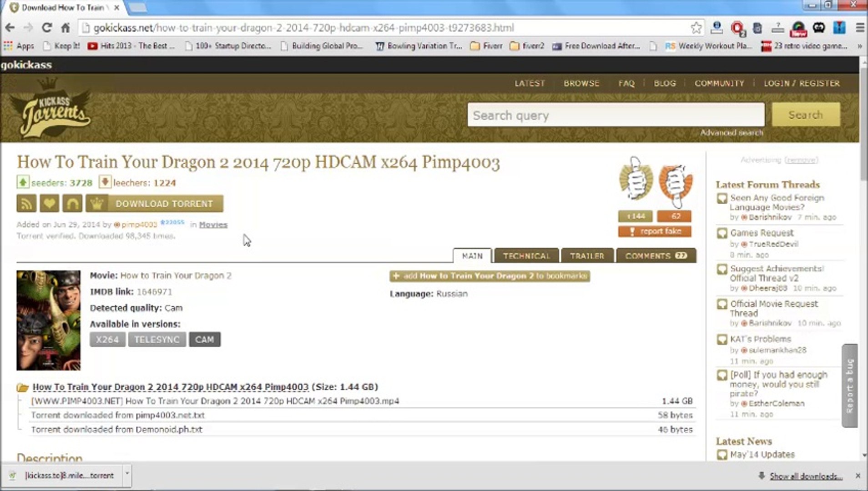Bookmark this page with the star icon
The height and width of the screenshot is (491, 868).
[x=696, y=28]
